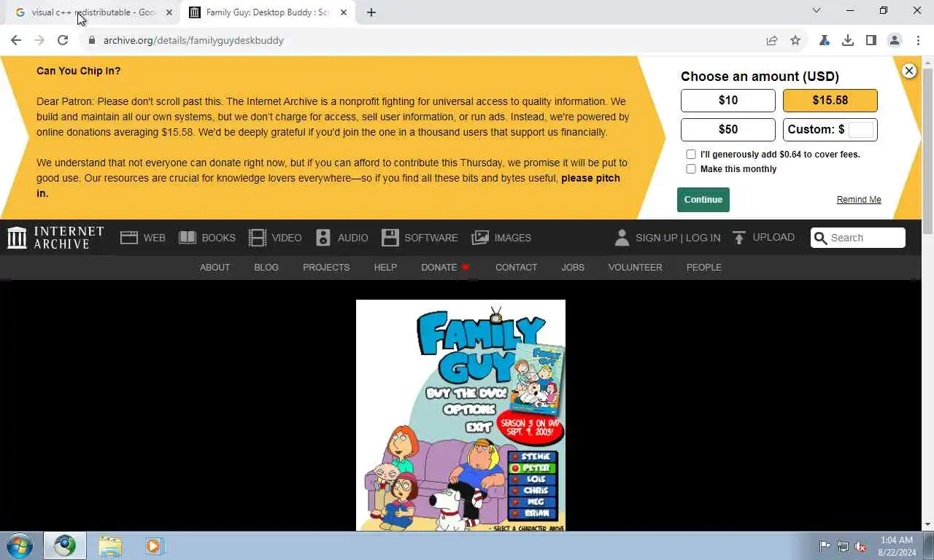Click the archive.org address bar URL
Screen dimensions: 934x560
pyautogui.click(x=193, y=40)
